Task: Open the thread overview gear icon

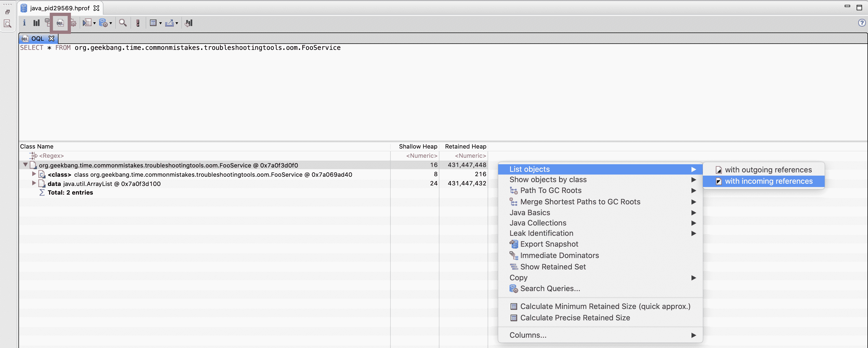Action: pos(73,23)
